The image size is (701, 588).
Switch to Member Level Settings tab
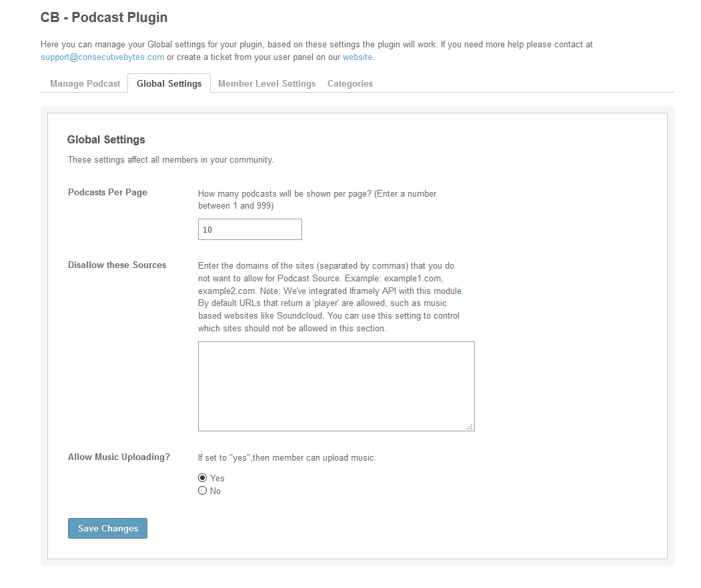point(267,84)
